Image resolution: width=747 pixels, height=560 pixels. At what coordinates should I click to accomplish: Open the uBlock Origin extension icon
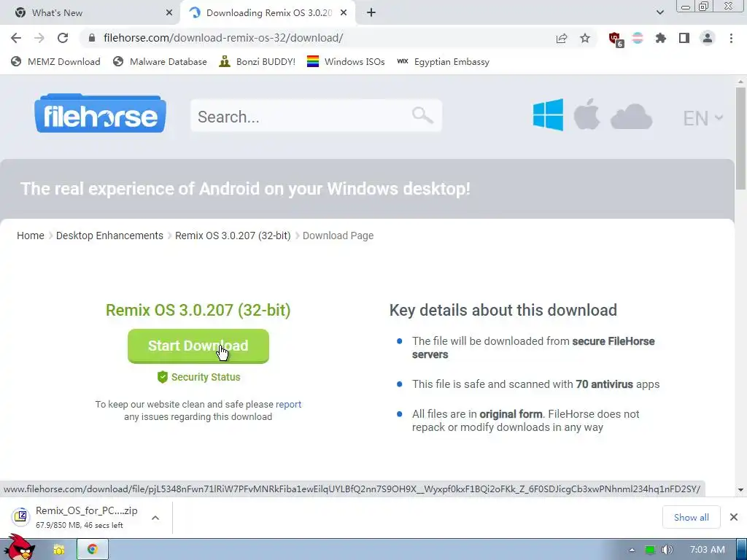click(x=616, y=39)
